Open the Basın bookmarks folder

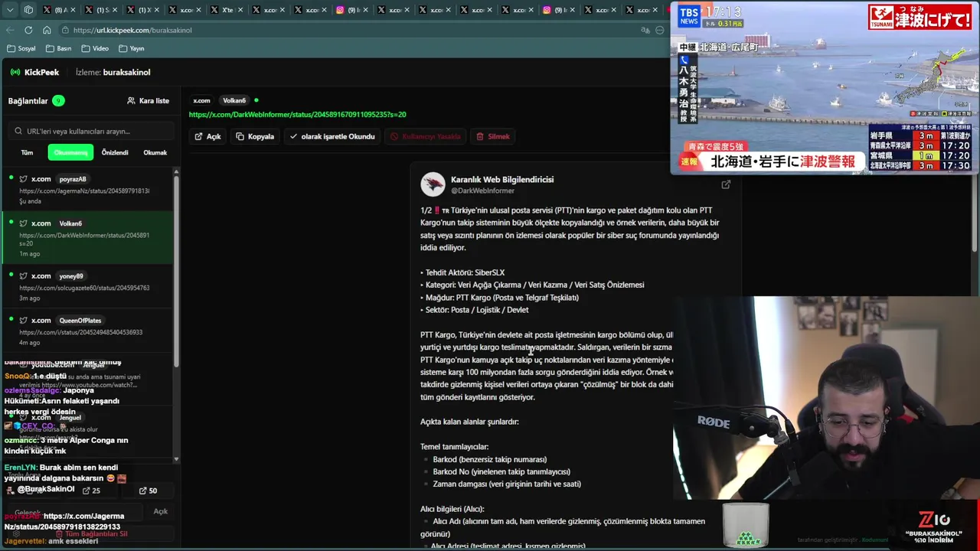coord(59,48)
